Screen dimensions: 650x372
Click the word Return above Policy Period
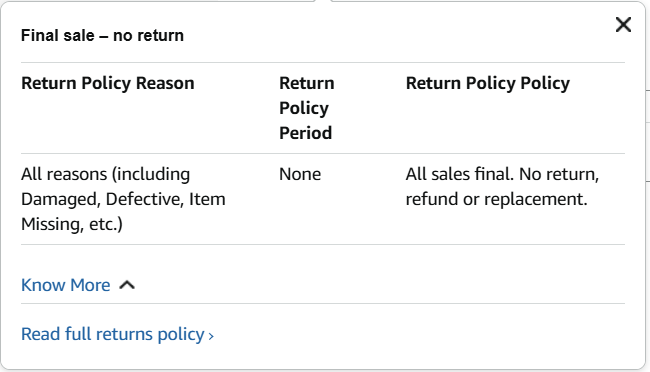[306, 83]
